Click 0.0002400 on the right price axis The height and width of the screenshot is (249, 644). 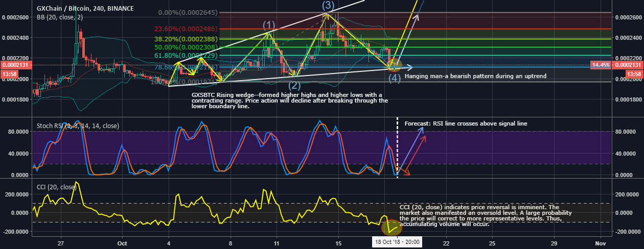628,38
